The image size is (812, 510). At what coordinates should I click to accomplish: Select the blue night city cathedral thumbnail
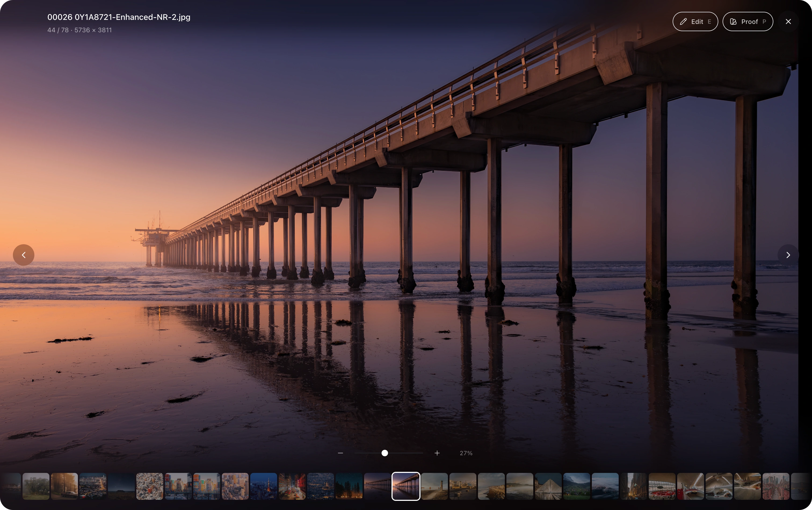tap(321, 486)
